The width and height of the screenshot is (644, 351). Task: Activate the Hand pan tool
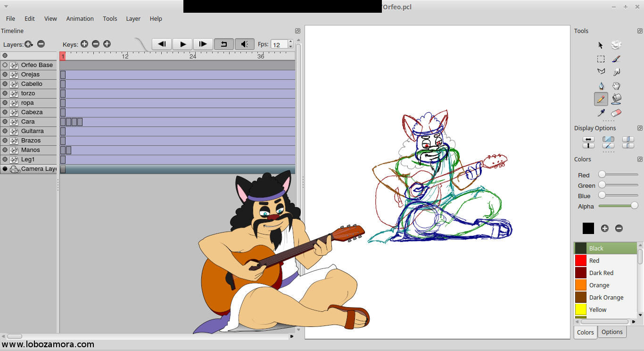pos(616,86)
